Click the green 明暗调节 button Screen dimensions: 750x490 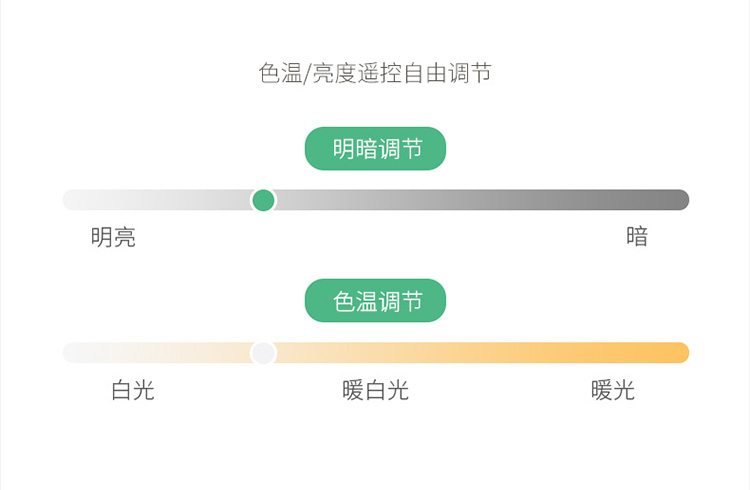375,149
